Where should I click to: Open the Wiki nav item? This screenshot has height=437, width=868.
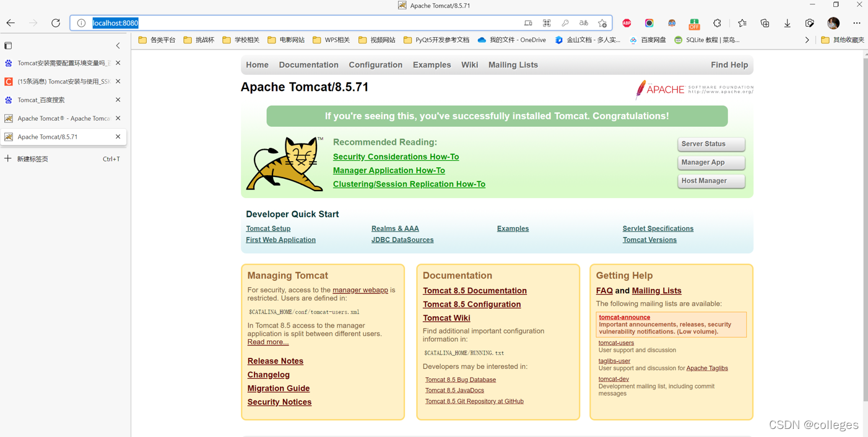coord(469,65)
